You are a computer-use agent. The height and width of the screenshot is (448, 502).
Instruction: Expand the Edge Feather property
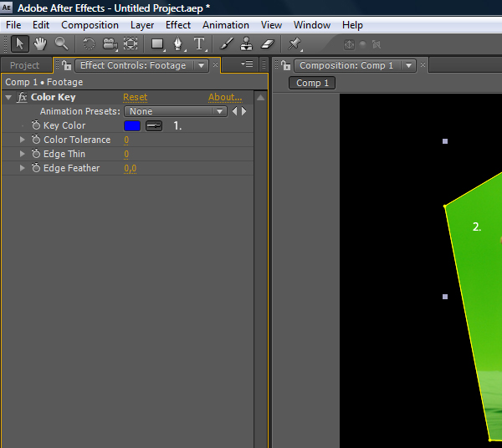tap(22, 168)
